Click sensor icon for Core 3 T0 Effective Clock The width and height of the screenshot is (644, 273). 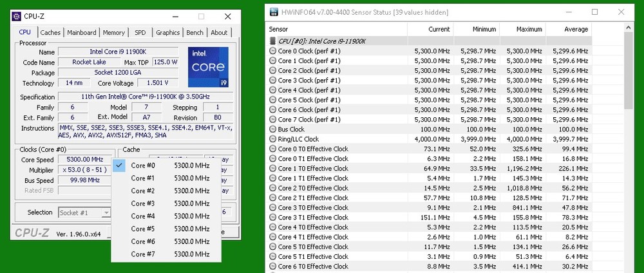(272, 208)
